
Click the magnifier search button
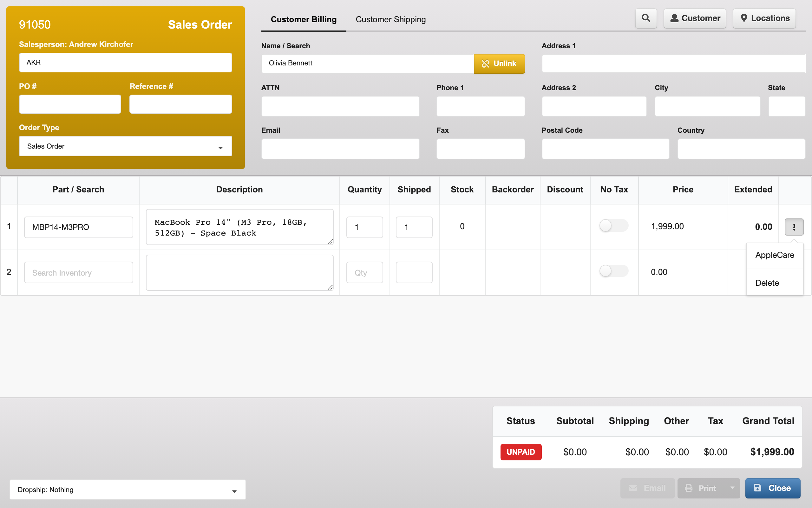[645, 18]
